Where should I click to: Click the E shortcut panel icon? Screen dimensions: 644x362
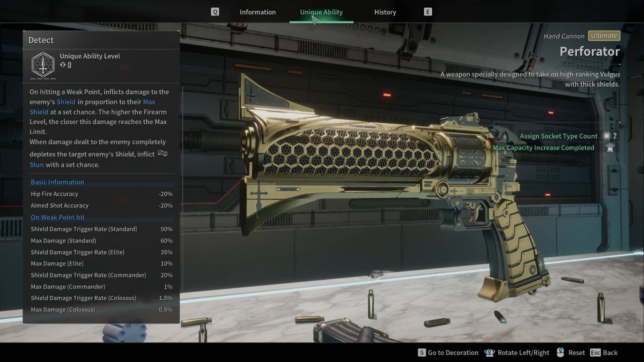(x=427, y=11)
